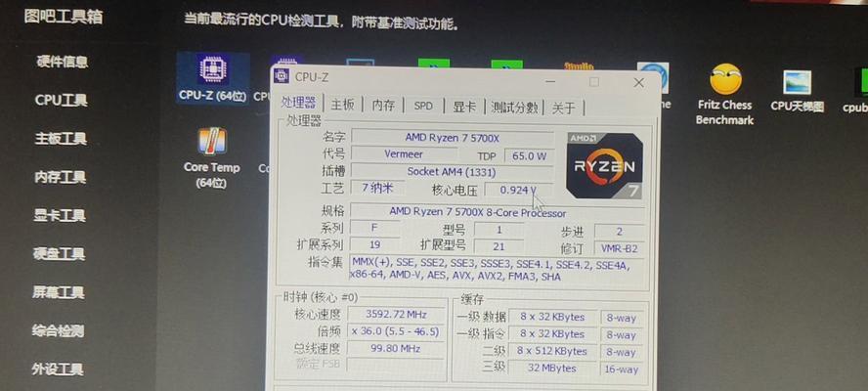The image size is (868, 391).
Task: Click the 16-way L3 associativity value
Action: click(x=621, y=369)
